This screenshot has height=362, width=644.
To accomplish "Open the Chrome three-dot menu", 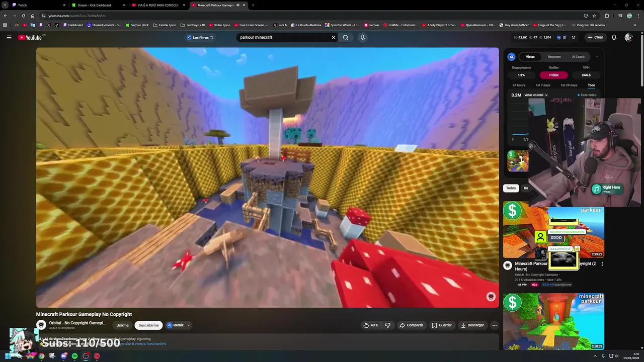I will click(638, 16).
